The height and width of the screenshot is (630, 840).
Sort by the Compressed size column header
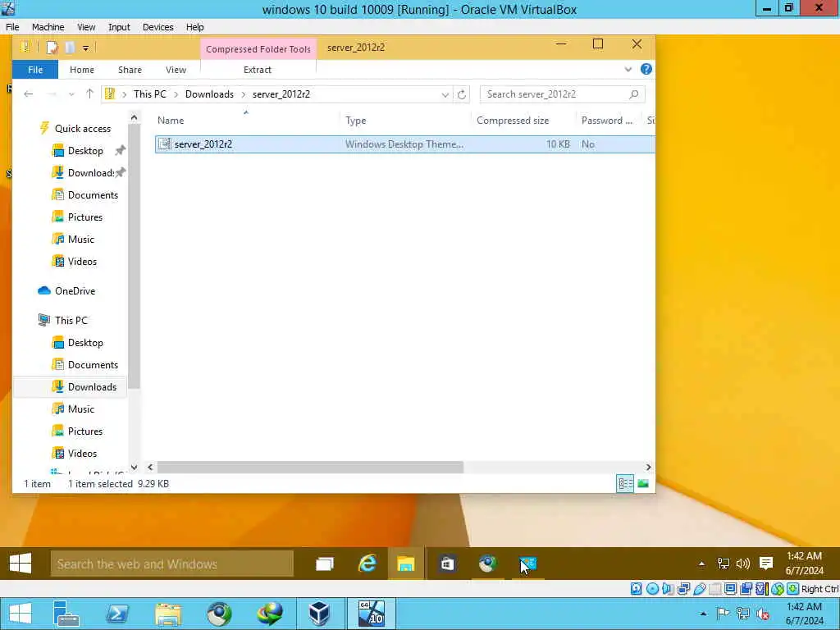click(x=513, y=121)
